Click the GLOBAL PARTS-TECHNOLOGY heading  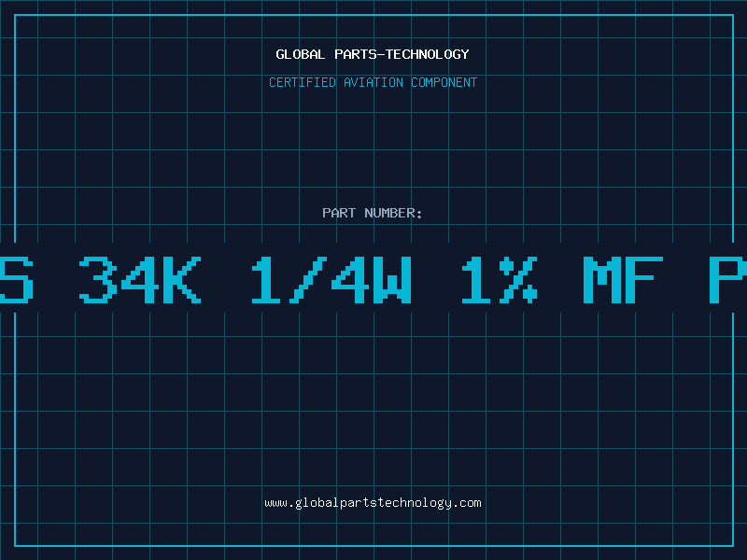(x=373, y=55)
